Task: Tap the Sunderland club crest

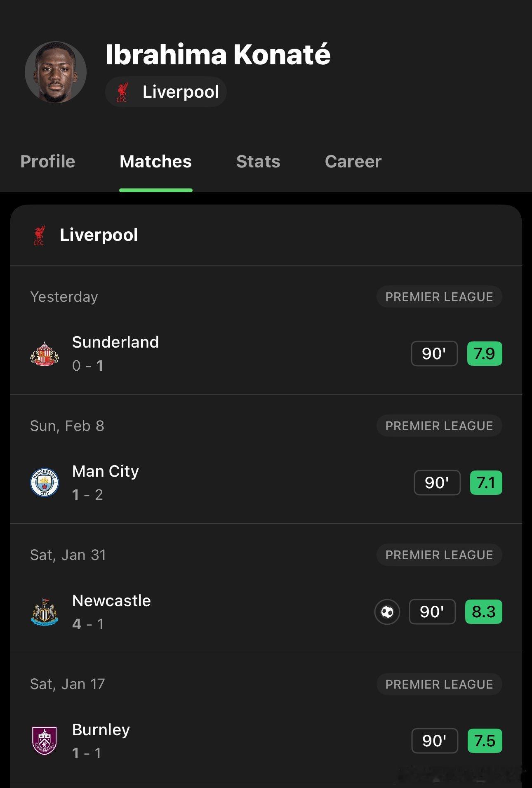Action: [45, 354]
